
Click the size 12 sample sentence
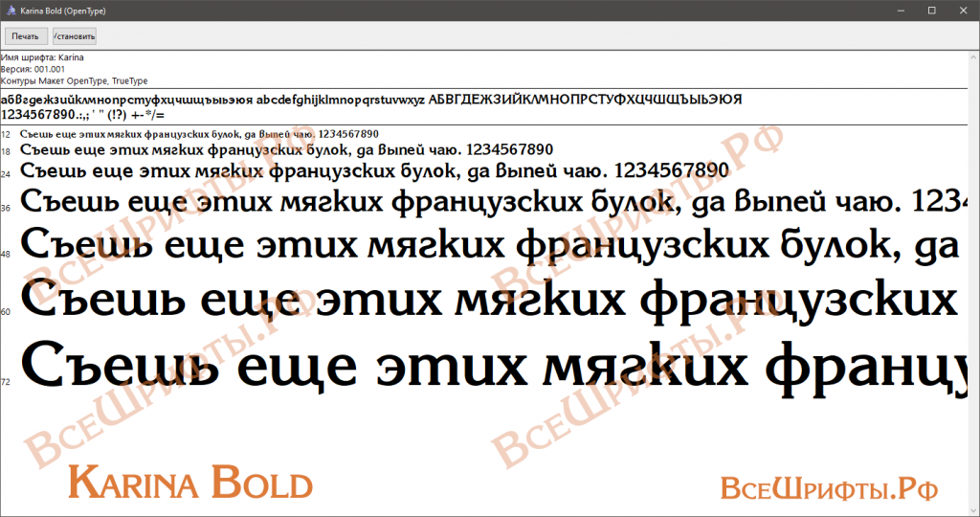pyautogui.click(x=199, y=134)
